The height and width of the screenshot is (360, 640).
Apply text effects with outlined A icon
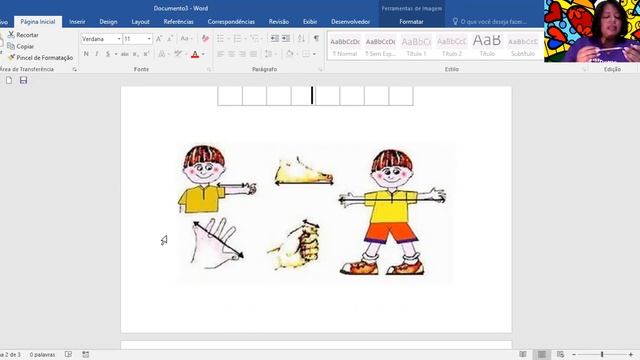[162, 54]
